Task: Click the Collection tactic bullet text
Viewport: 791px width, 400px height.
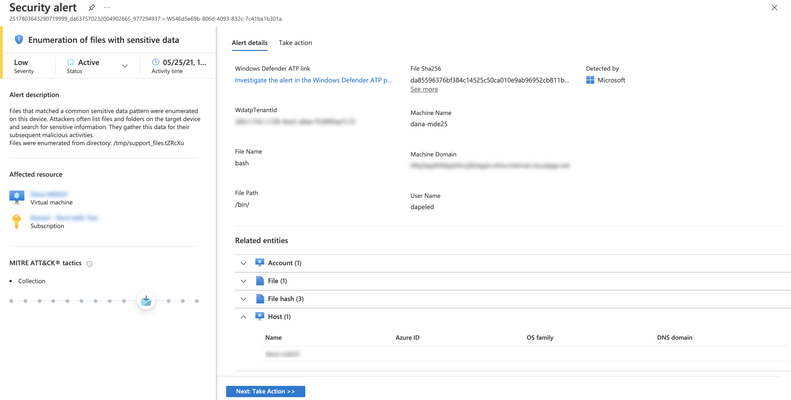Action: (x=32, y=281)
